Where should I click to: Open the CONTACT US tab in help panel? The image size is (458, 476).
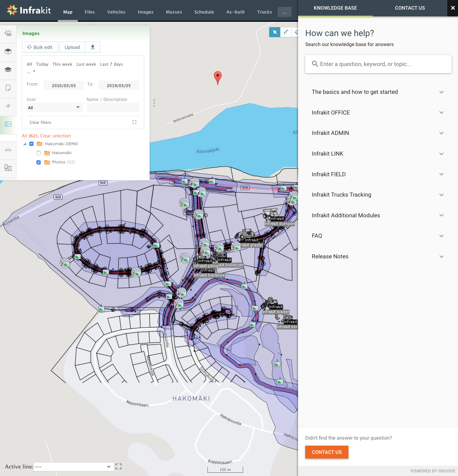click(x=409, y=8)
